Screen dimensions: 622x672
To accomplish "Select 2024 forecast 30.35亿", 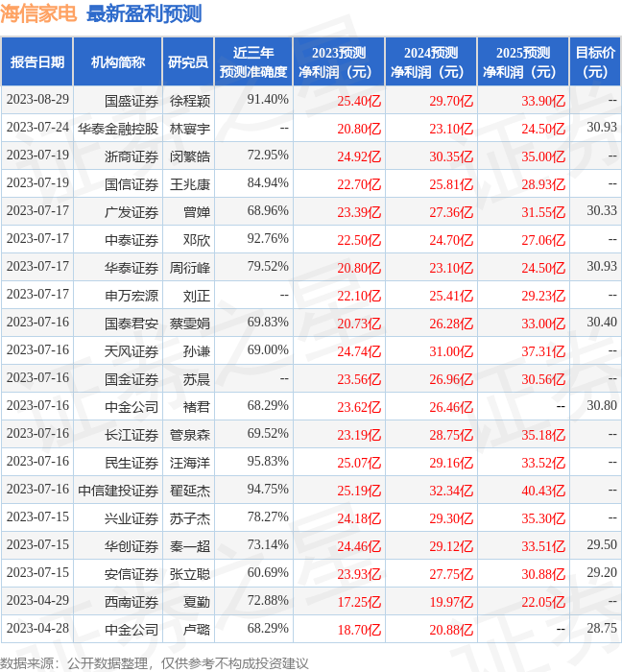I will [451, 156].
